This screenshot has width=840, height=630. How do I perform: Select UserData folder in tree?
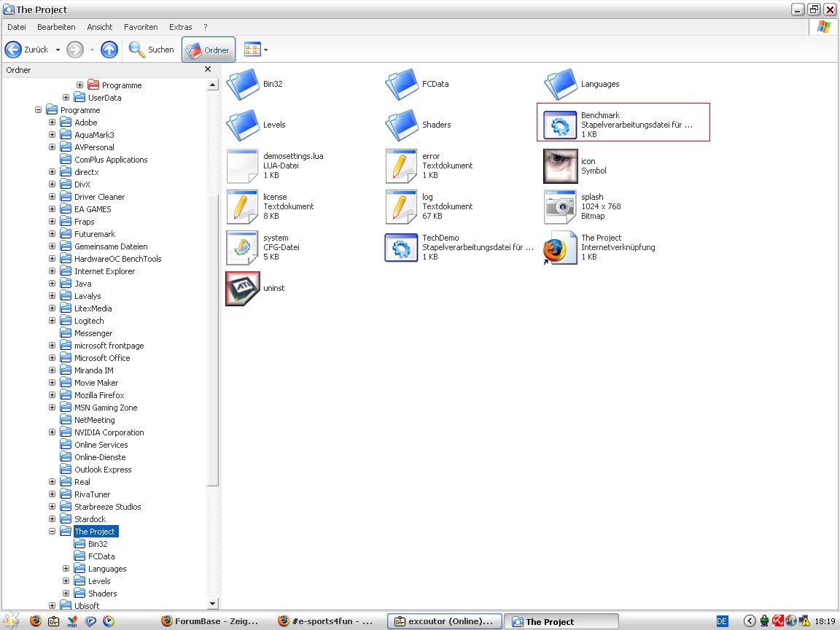[104, 98]
